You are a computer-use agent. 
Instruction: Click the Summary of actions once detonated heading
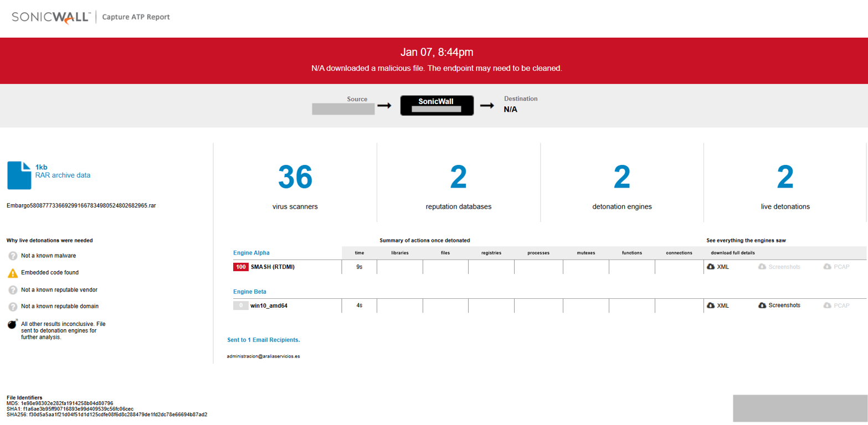(x=425, y=241)
